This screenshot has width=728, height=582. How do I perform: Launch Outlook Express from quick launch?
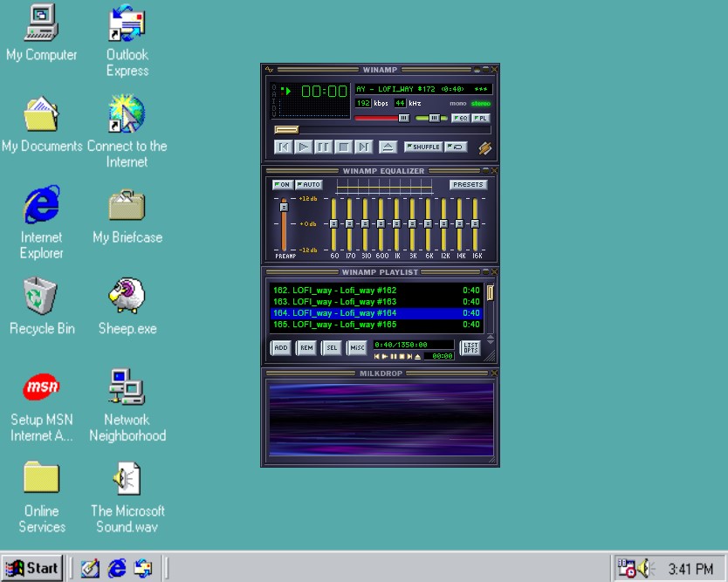click(x=143, y=568)
